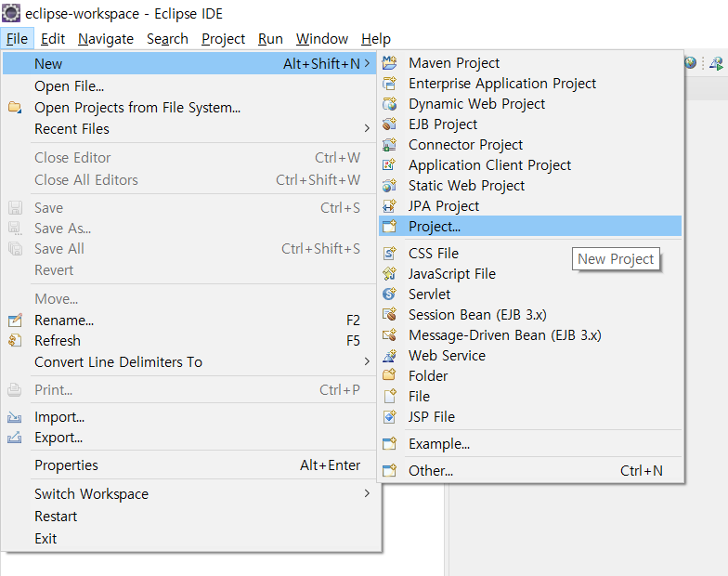The height and width of the screenshot is (576, 728).
Task: Choose Exit from File menu
Action: pyautogui.click(x=189, y=539)
